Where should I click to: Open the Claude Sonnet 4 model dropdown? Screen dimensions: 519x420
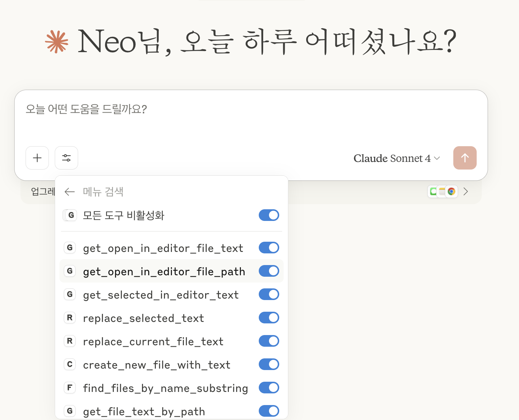tap(397, 158)
